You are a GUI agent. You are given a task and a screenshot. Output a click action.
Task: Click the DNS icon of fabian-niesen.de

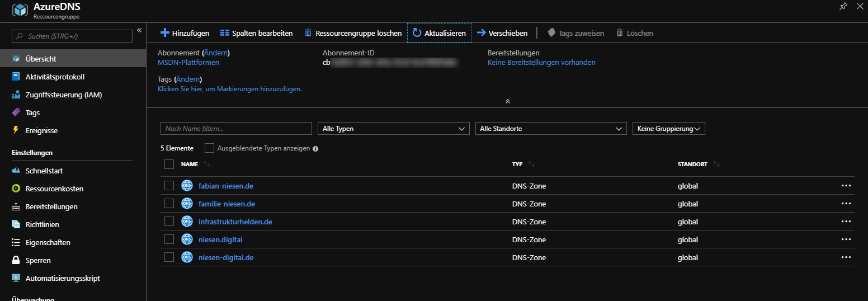point(187,186)
